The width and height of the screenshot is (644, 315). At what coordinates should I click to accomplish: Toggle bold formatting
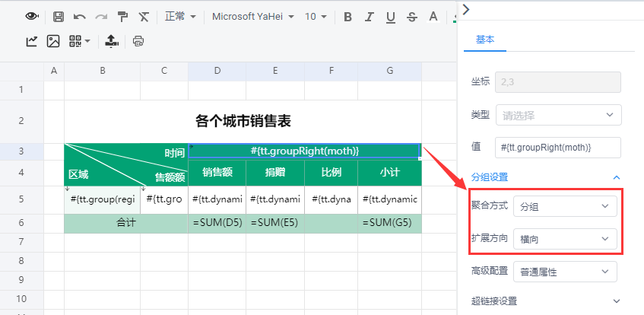pos(348,17)
